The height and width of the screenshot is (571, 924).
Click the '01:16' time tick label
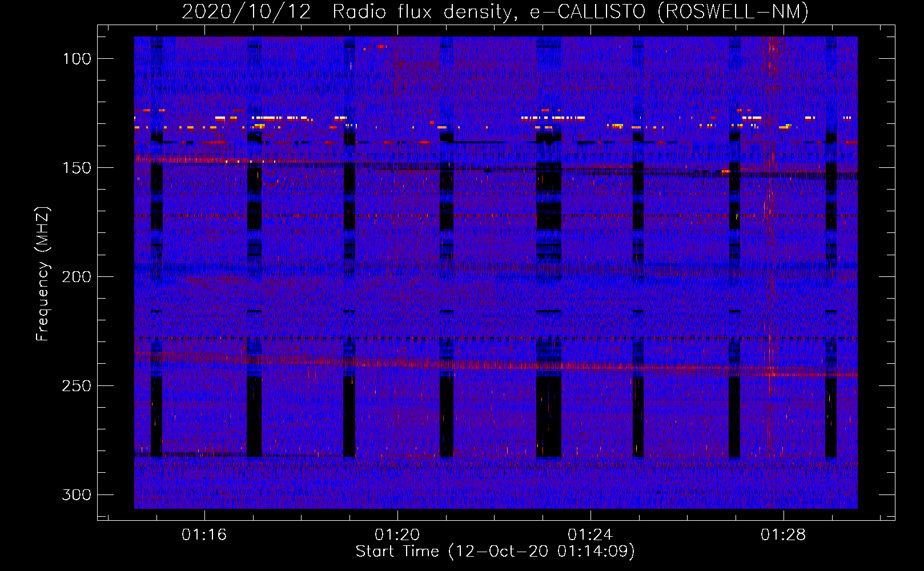tap(204, 535)
